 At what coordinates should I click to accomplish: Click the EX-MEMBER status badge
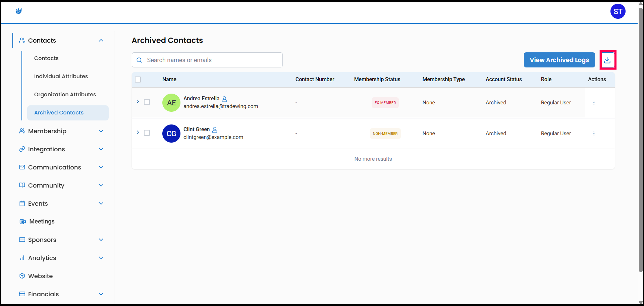[385, 103]
